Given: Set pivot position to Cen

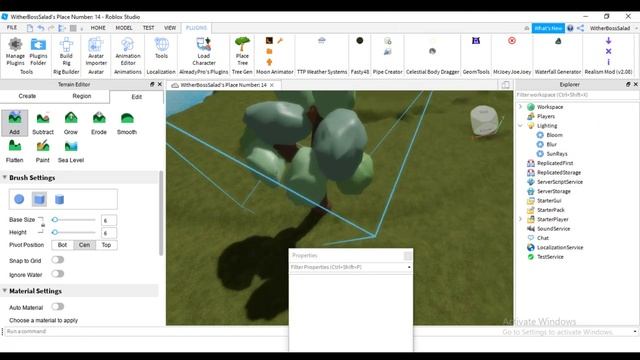Looking at the screenshot, I should coord(84,245).
